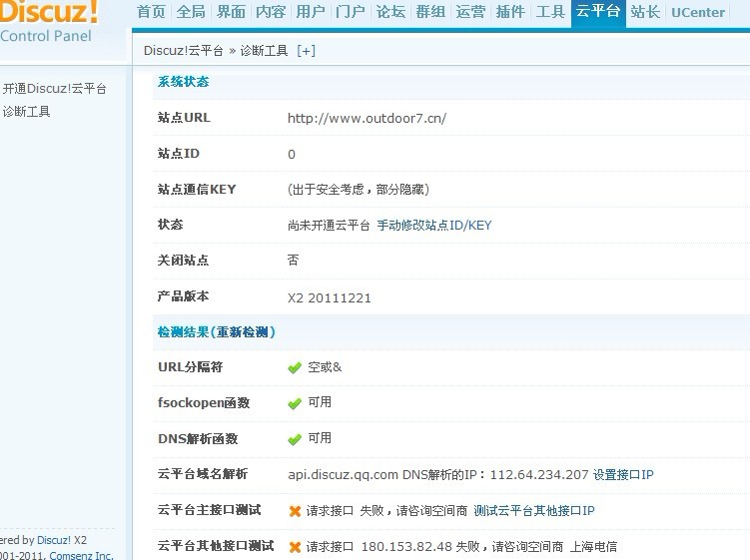Open the 门户 tab
Viewport: 750px width, 560px height.
click(x=351, y=11)
